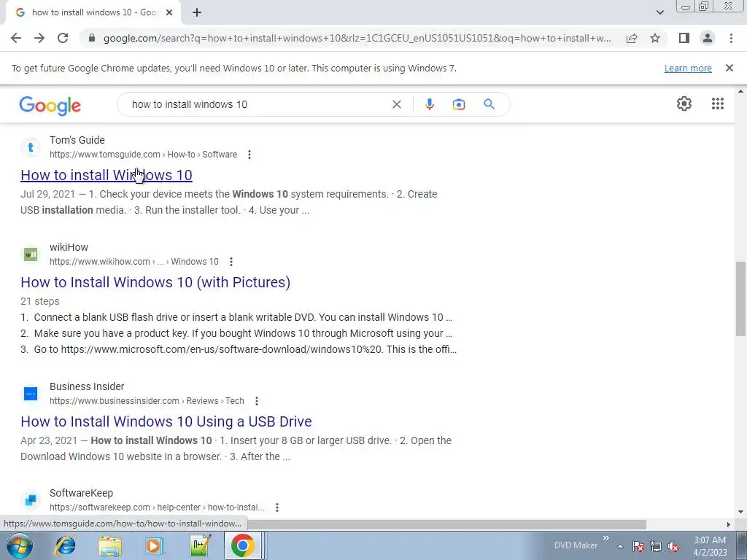The height and width of the screenshot is (560, 747).
Task: Share this page via the share icon
Action: (x=632, y=38)
